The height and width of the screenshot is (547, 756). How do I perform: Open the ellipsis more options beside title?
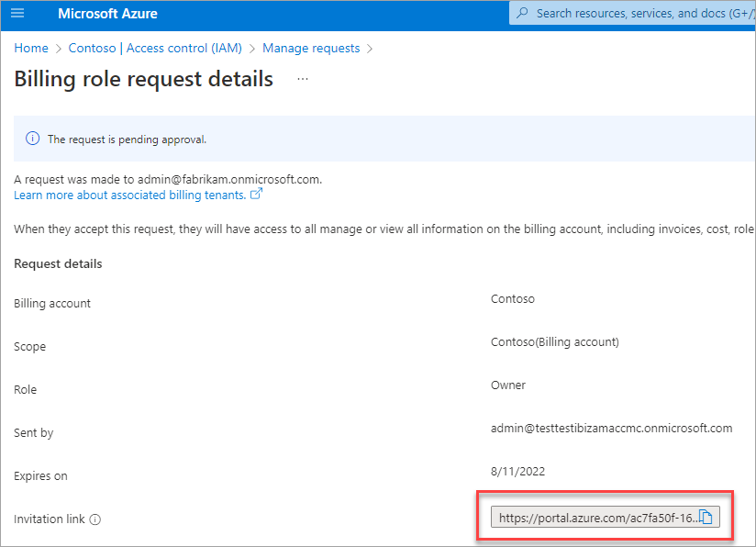[x=303, y=80]
